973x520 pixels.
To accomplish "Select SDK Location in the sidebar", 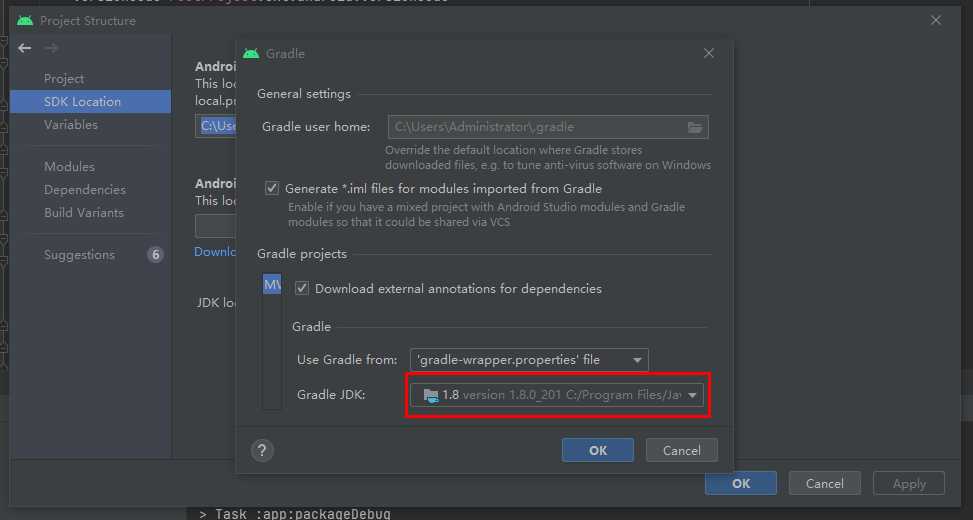I will (90, 102).
